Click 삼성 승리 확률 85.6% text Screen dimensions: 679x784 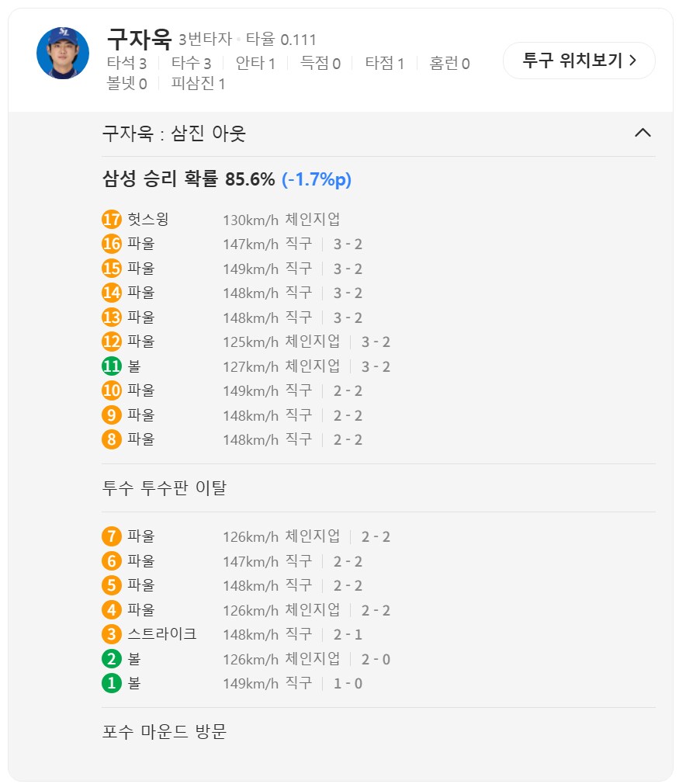click(189, 180)
